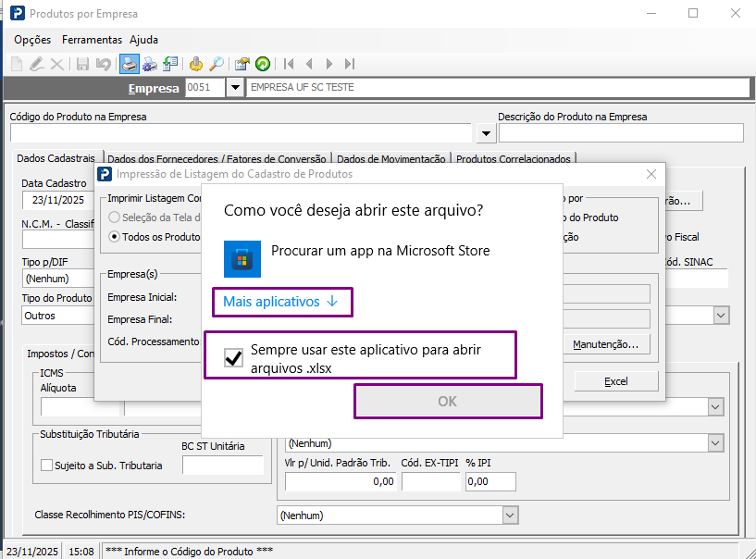Screen dimensions: 756x559
Task: Click Produtos por Empresa window app icon
Action: pos(18,13)
